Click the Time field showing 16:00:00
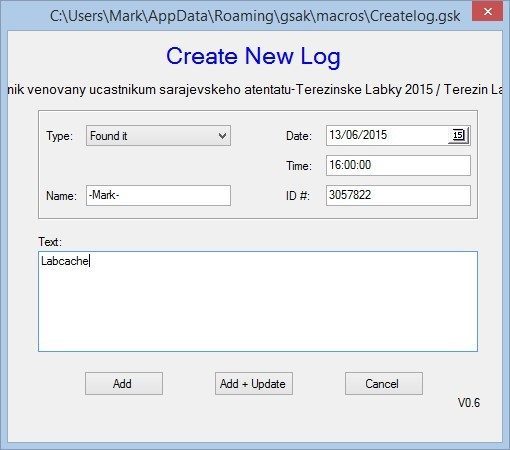The width and height of the screenshot is (510, 450). pos(398,165)
